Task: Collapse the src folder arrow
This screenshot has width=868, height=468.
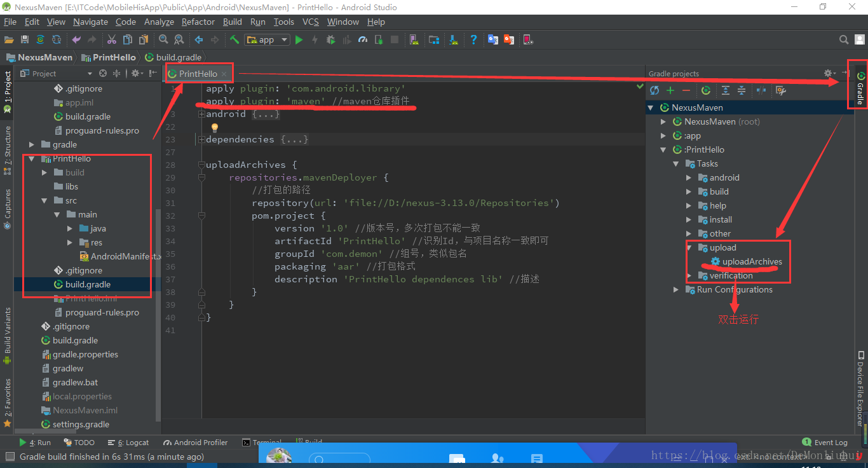Action: point(44,201)
